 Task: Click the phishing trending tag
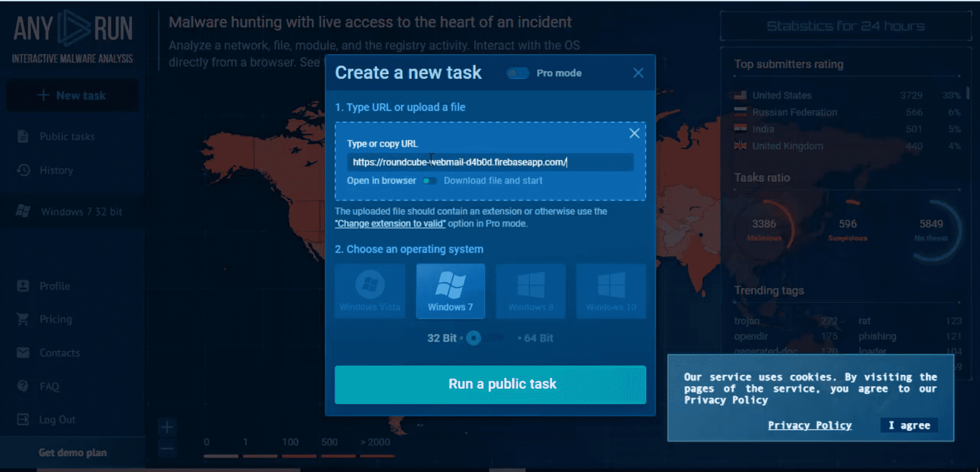(x=877, y=336)
